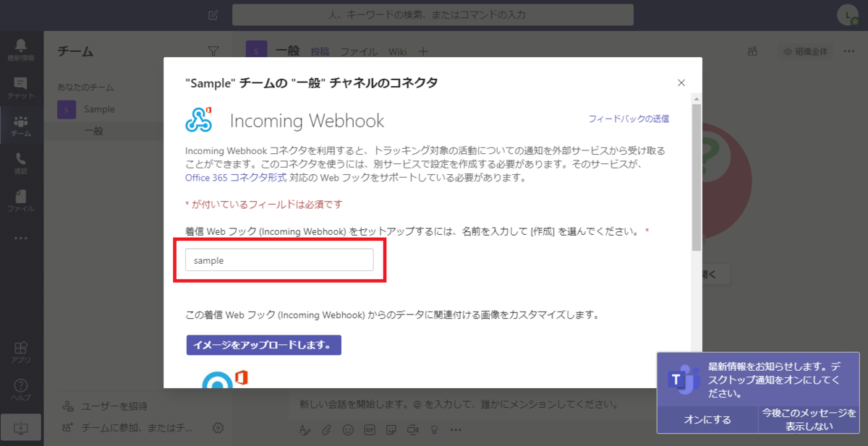Open Calls in the left sidebar
868x446 pixels.
tap(21, 163)
